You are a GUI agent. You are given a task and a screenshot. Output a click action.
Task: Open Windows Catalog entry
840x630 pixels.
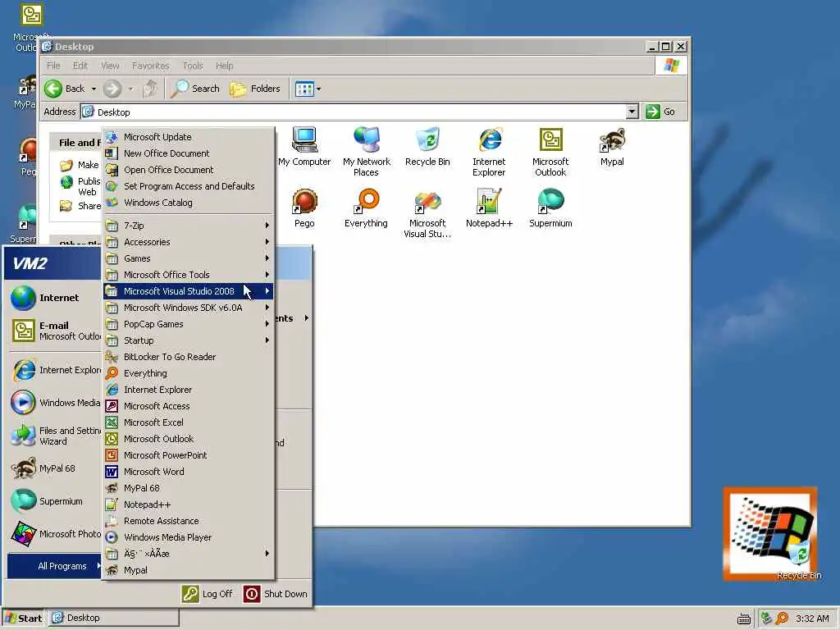tap(189, 203)
